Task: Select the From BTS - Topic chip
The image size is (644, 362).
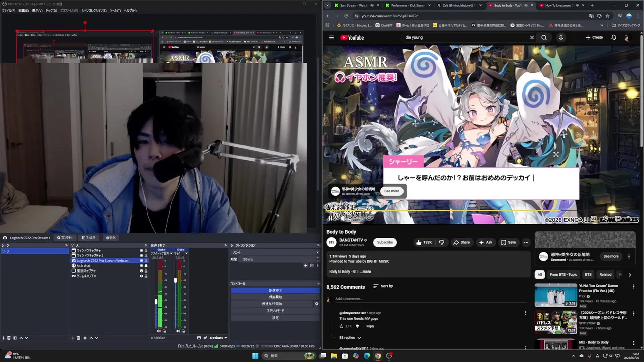Action: [x=563, y=275]
